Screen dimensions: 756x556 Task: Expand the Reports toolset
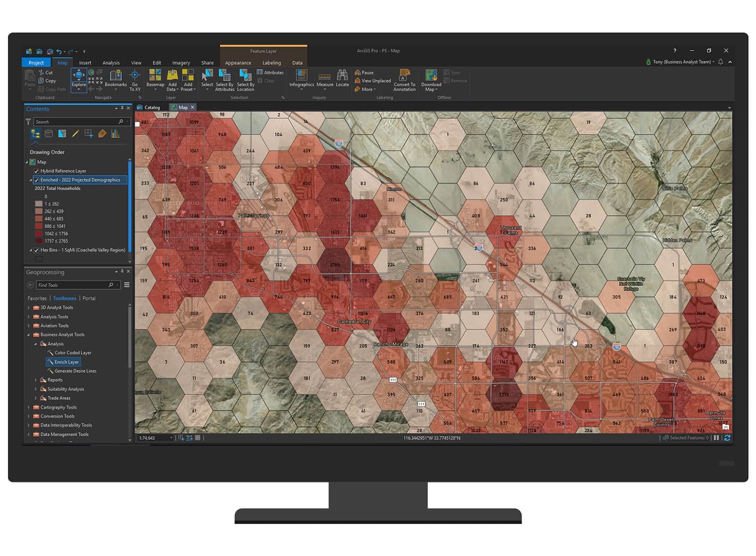coord(35,380)
